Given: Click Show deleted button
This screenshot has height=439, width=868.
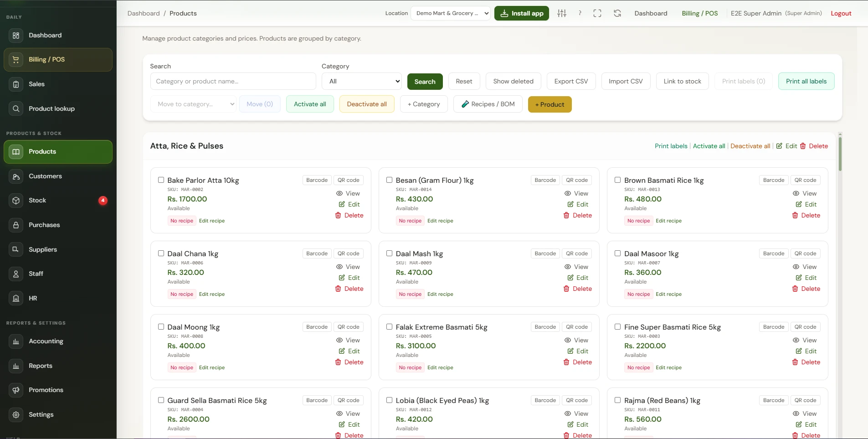Looking at the screenshot, I should (x=513, y=81).
